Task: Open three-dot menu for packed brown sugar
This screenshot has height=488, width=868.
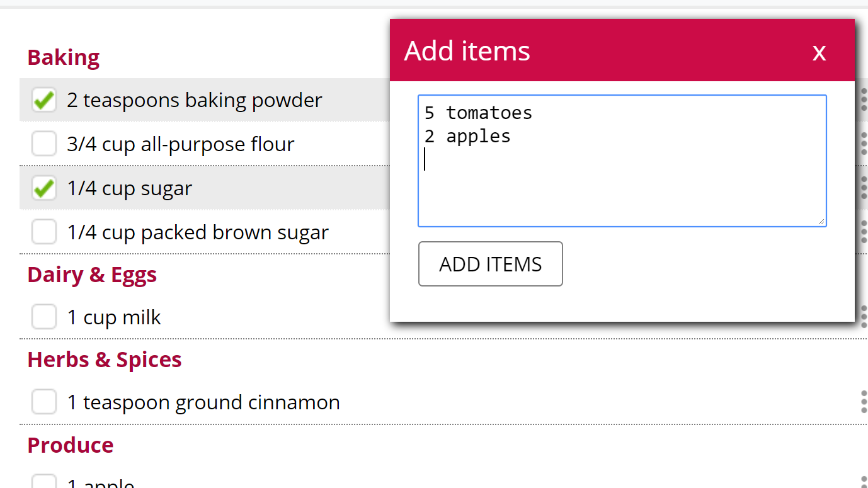Action: pos(864,232)
